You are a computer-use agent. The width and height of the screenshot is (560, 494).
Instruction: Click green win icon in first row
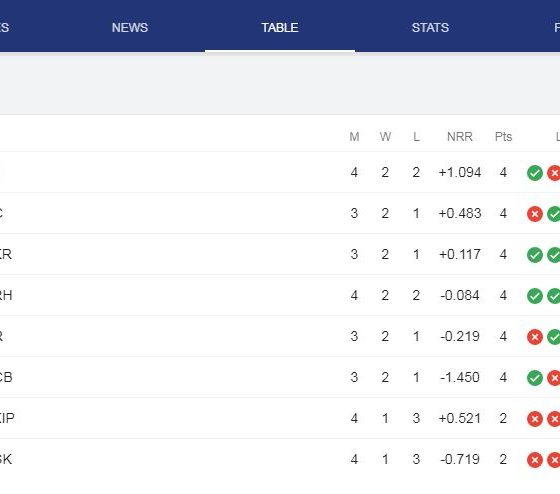tap(535, 173)
